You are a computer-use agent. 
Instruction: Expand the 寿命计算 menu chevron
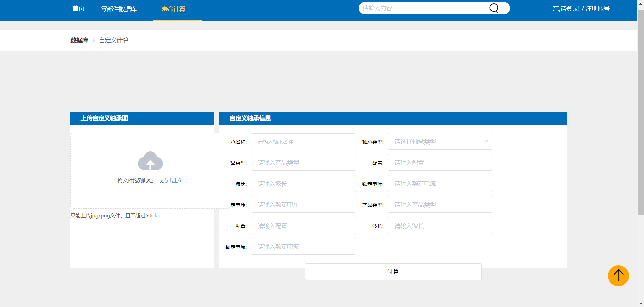pos(191,8)
